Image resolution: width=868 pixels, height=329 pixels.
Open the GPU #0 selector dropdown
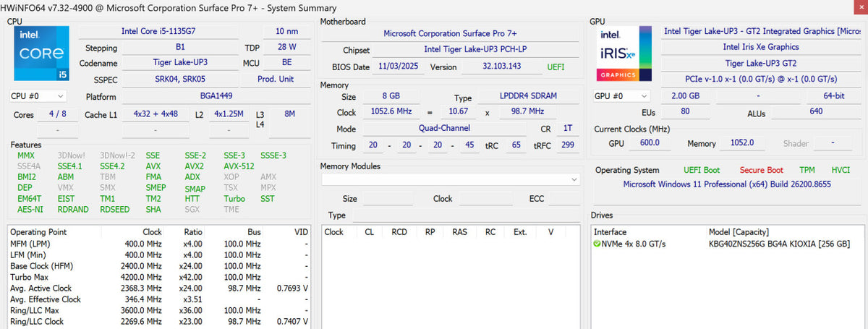(x=621, y=96)
